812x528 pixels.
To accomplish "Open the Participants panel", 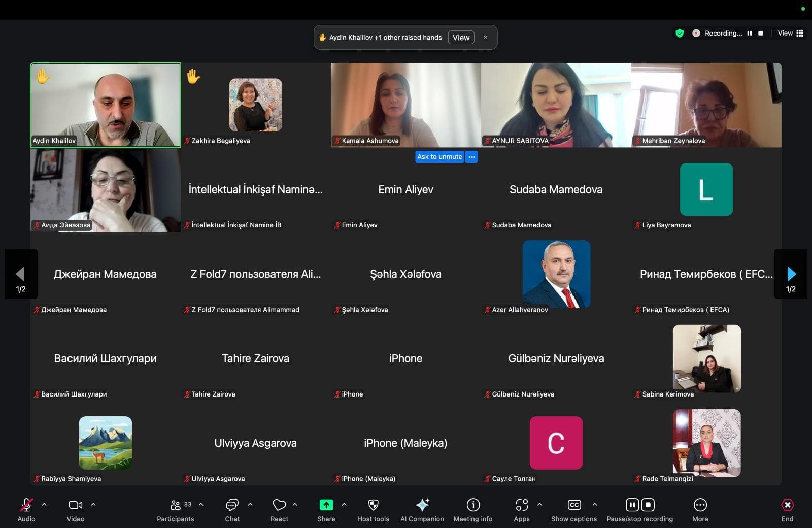I will [x=176, y=510].
